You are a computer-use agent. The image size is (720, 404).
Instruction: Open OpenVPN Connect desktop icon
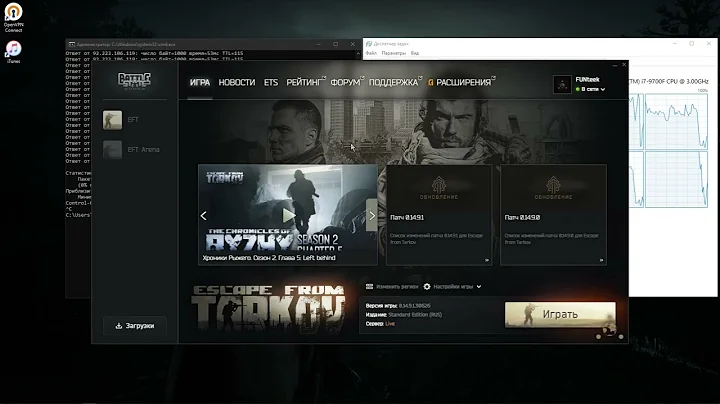(x=13, y=17)
